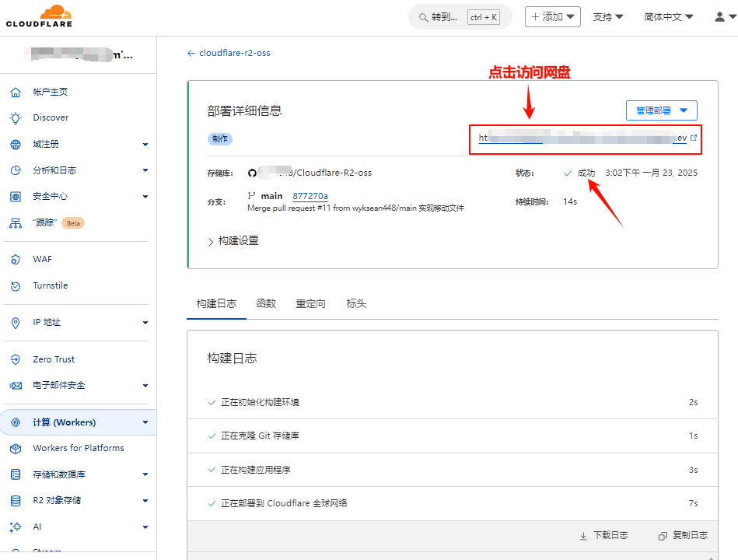
Task: Open Turnstile from the sidebar icon
Action: [x=16, y=286]
